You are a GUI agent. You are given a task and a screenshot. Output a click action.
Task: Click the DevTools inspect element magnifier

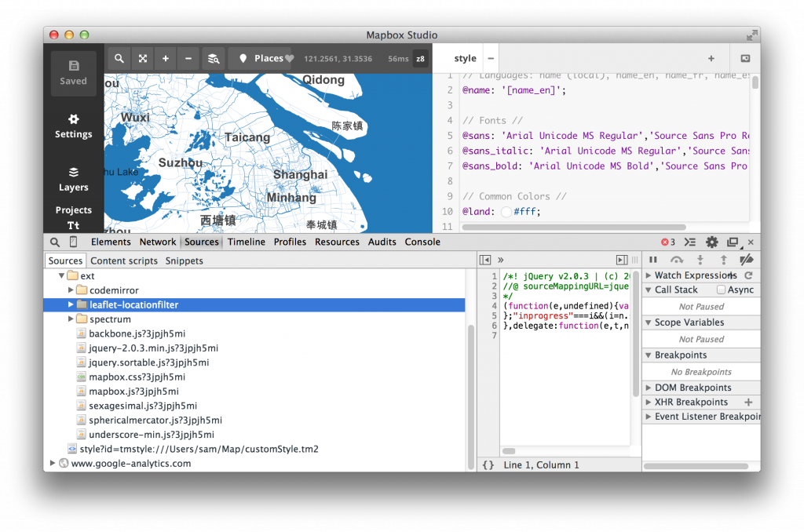[x=55, y=242]
